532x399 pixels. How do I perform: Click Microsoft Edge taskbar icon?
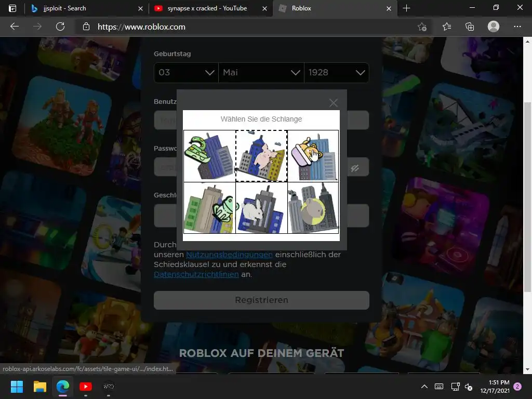(x=63, y=387)
